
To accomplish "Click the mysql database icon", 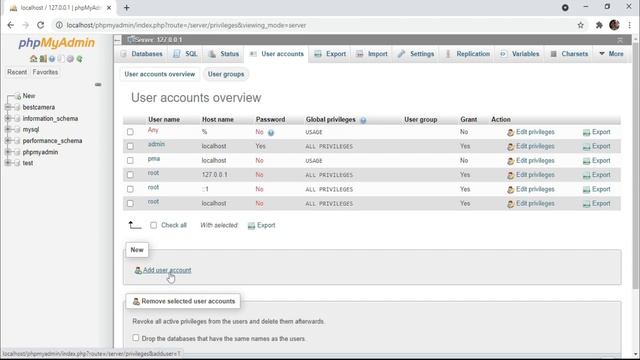I will click(x=17, y=129).
